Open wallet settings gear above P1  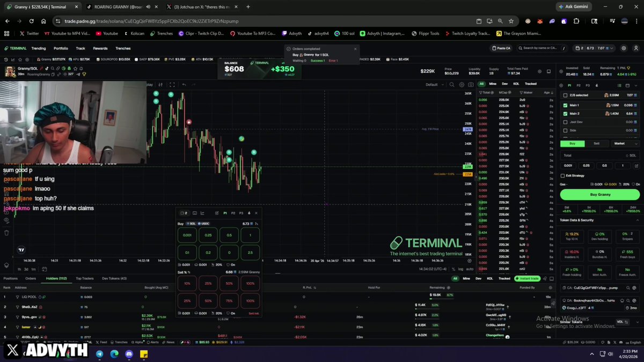pos(560,85)
